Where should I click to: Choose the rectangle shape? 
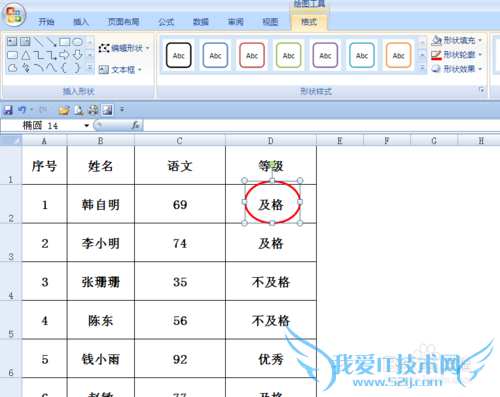click(64, 42)
